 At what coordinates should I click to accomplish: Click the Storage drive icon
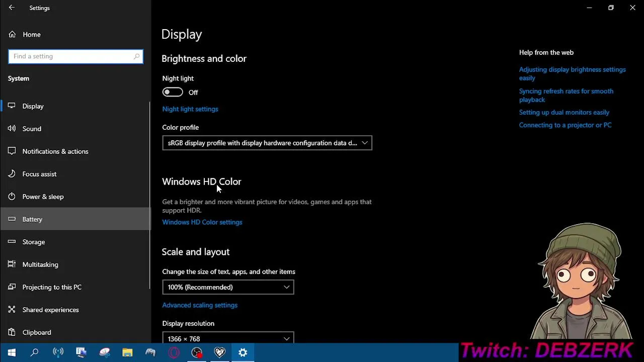pos(12,242)
